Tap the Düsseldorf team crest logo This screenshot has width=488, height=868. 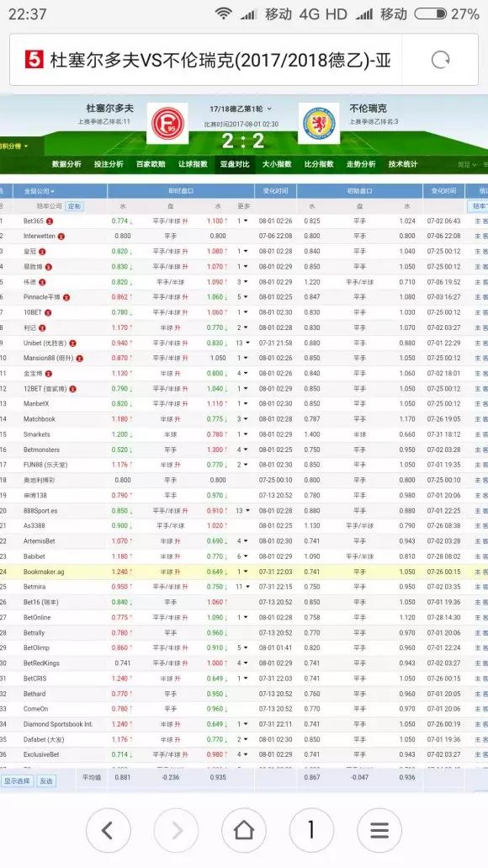click(167, 124)
